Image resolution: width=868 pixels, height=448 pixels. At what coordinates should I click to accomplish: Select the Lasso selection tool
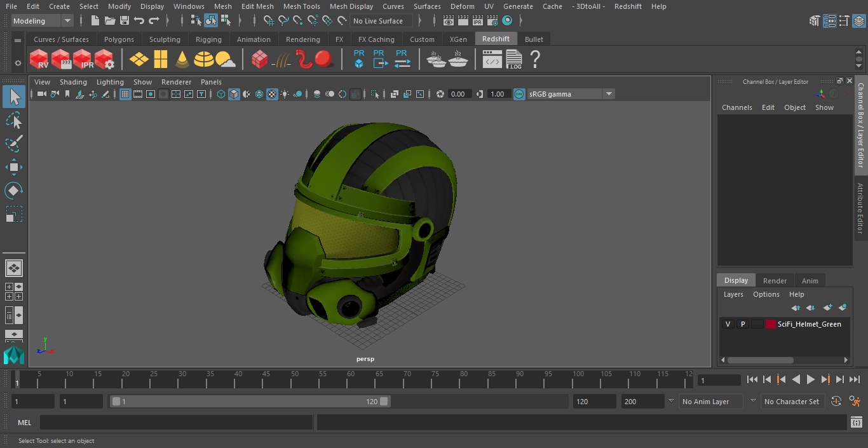(x=13, y=121)
